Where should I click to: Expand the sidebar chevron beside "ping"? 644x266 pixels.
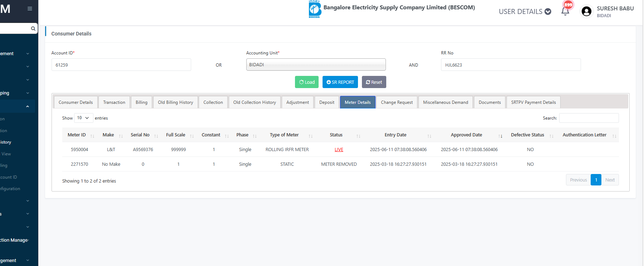(x=28, y=93)
